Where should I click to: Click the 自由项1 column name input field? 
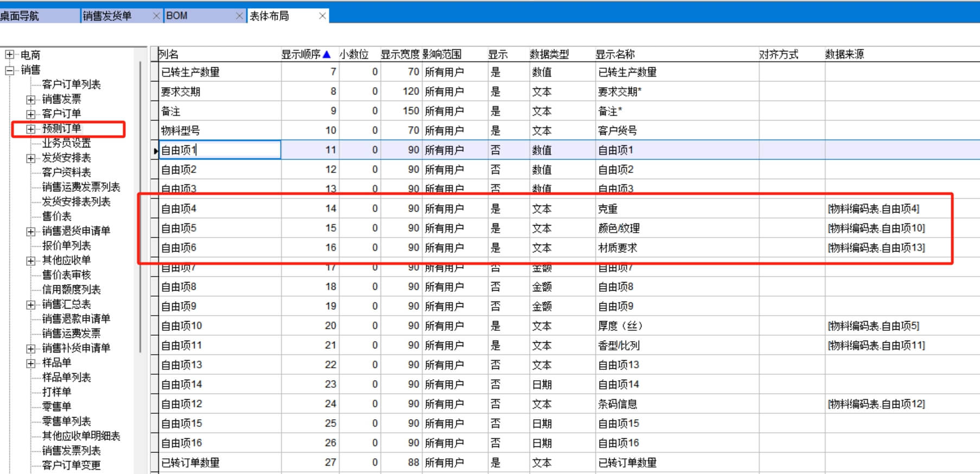click(220, 150)
